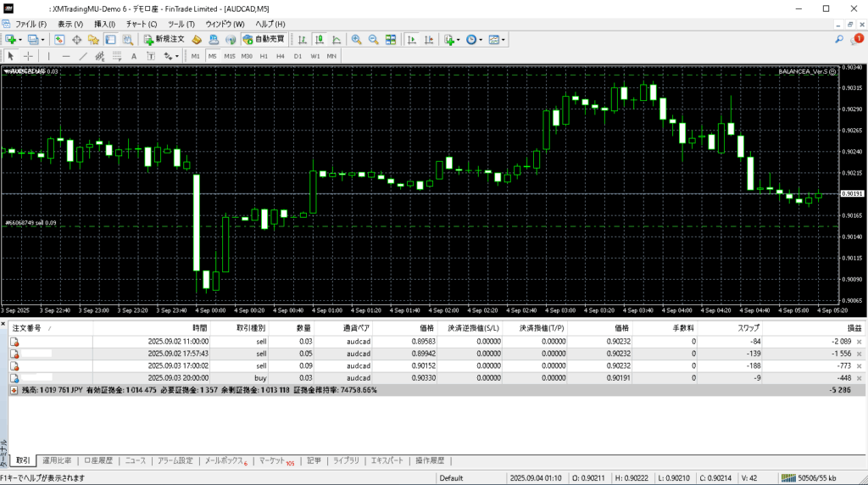This screenshot has width=868, height=485.
Task: Open the ツール(T) menu
Action: tap(181, 25)
